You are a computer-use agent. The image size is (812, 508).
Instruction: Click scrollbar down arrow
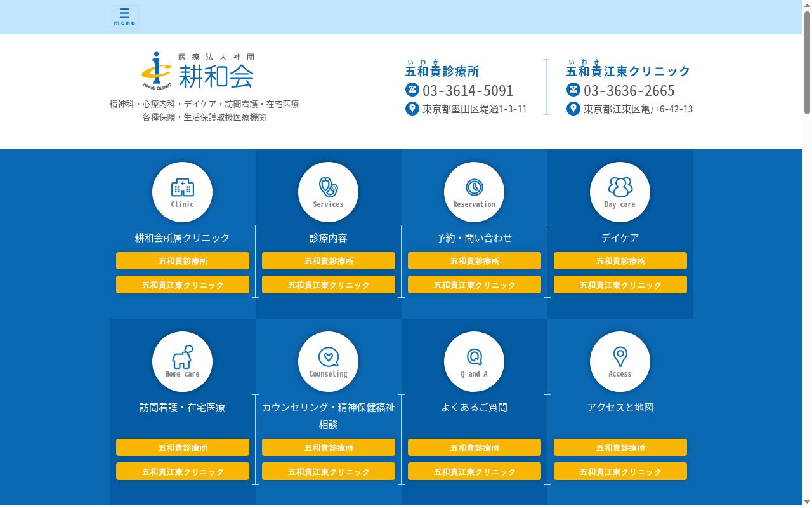coord(807,504)
